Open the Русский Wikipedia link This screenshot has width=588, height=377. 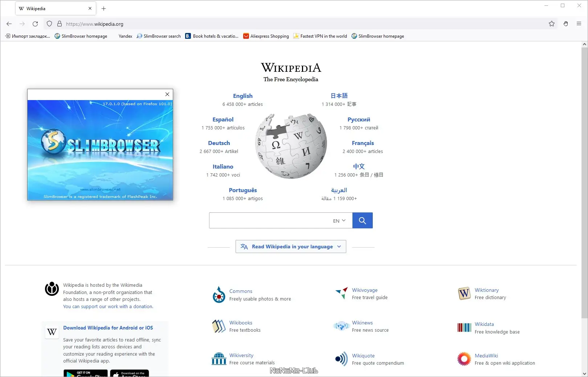tap(359, 120)
